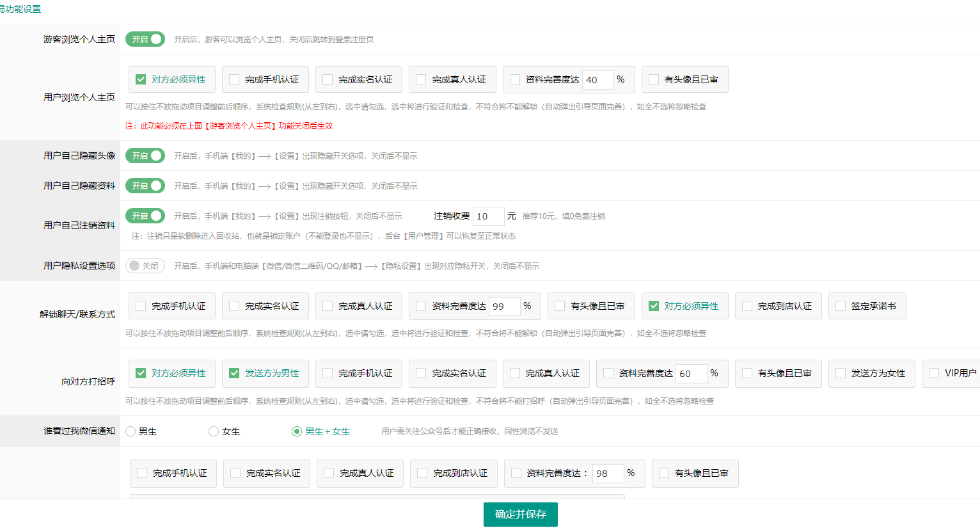The height and width of the screenshot is (528, 980).
Task: Check 完成实名认证 in 向对方打招呼 row
Action: (x=421, y=373)
